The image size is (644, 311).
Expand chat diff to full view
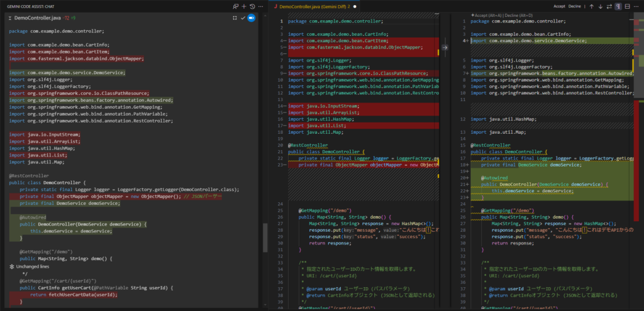[235, 18]
